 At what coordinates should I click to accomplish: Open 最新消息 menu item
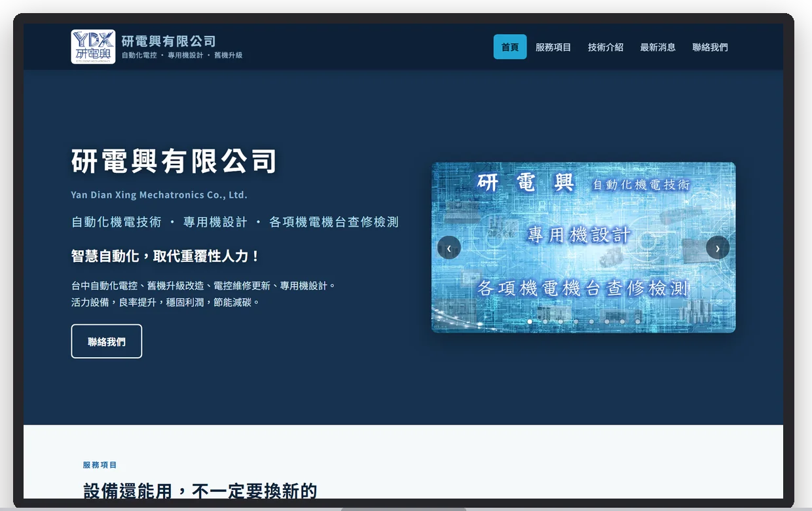(x=658, y=47)
